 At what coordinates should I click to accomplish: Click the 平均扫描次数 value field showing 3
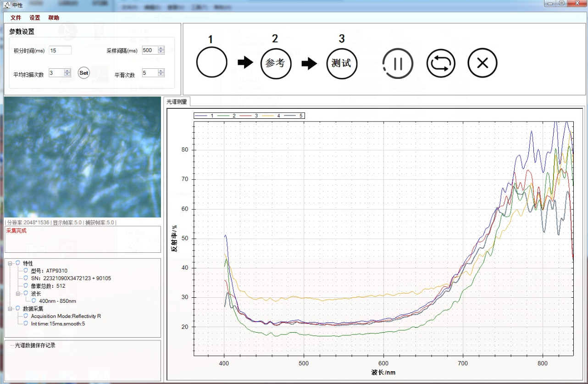(x=56, y=73)
